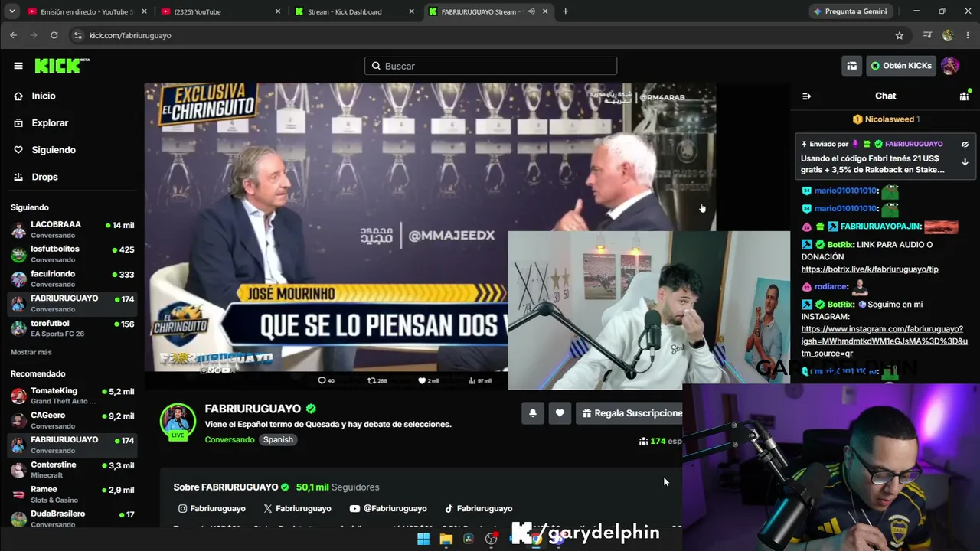The image size is (980, 551).
Task: Show chat users list icon
Action: [x=964, y=96]
